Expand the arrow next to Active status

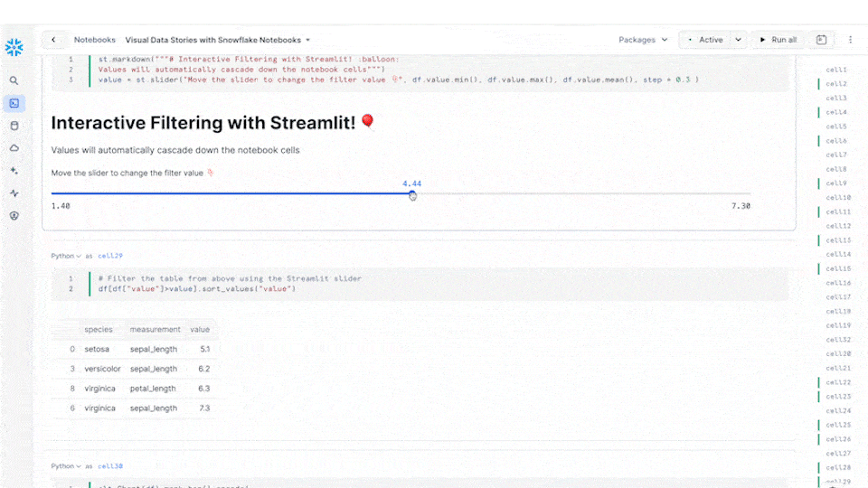coord(738,40)
